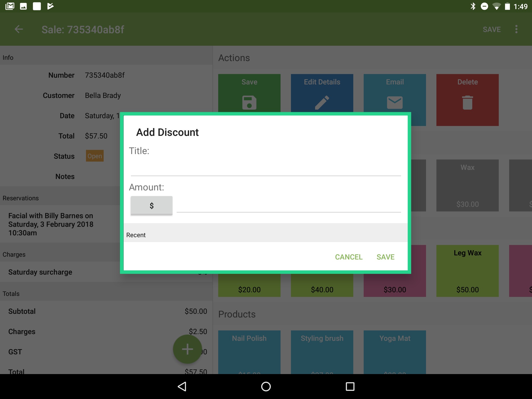Tap the Subtotal $50.00 row
532x399 pixels.
click(x=107, y=311)
